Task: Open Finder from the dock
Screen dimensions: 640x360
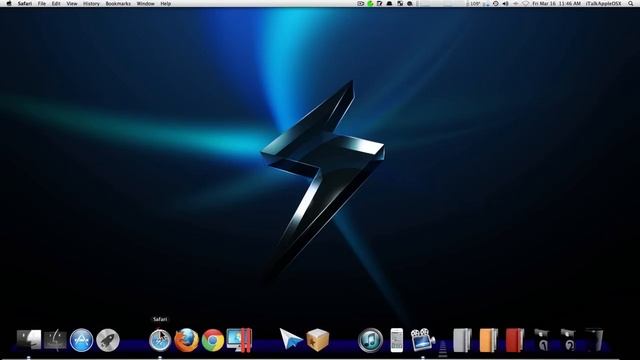Action: [x=29, y=340]
